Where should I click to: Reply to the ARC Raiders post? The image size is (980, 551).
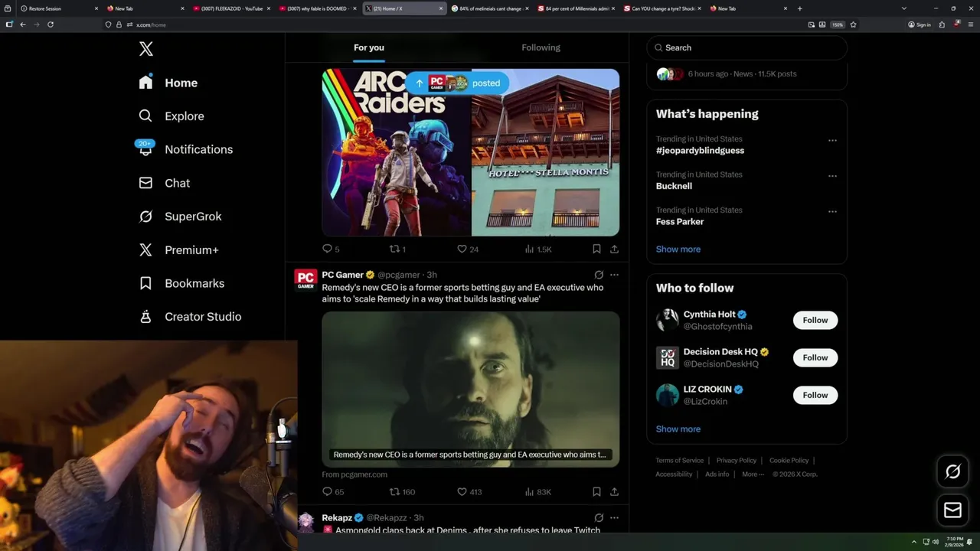coord(331,249)
